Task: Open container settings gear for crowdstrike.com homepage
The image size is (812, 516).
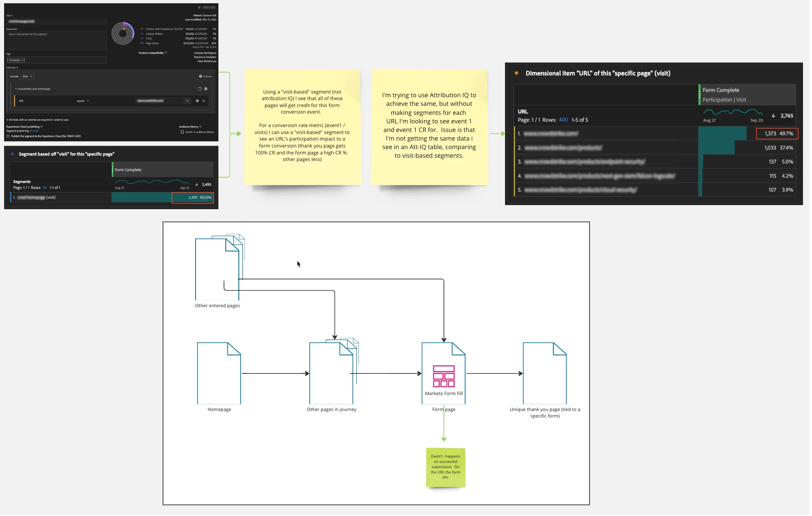Action: (206, 89)
